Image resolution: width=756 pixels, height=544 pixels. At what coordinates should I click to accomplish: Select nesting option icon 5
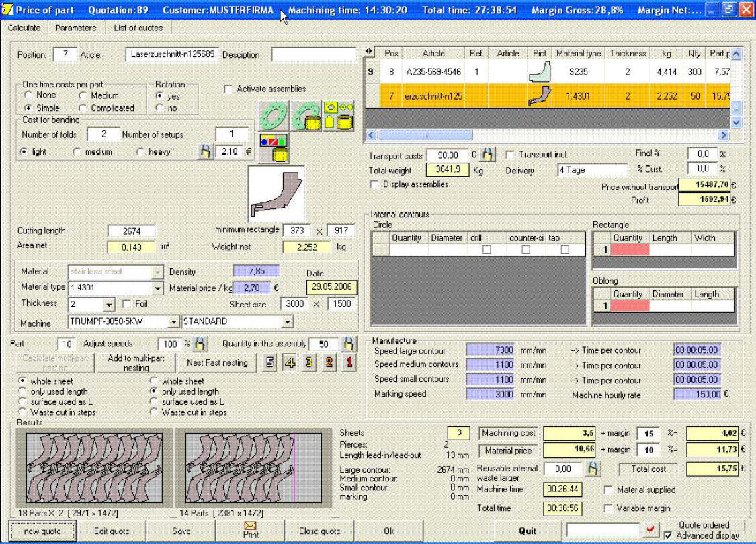click(270, 362)
